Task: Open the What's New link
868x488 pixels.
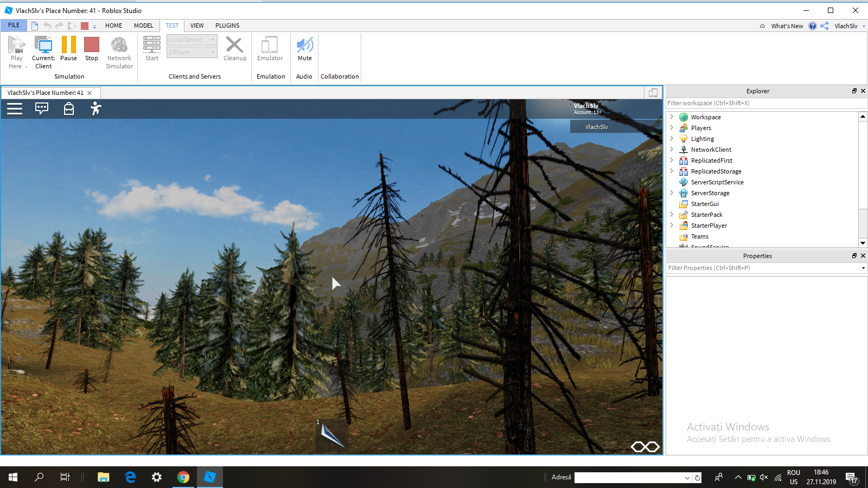Action: pos(787,26)
